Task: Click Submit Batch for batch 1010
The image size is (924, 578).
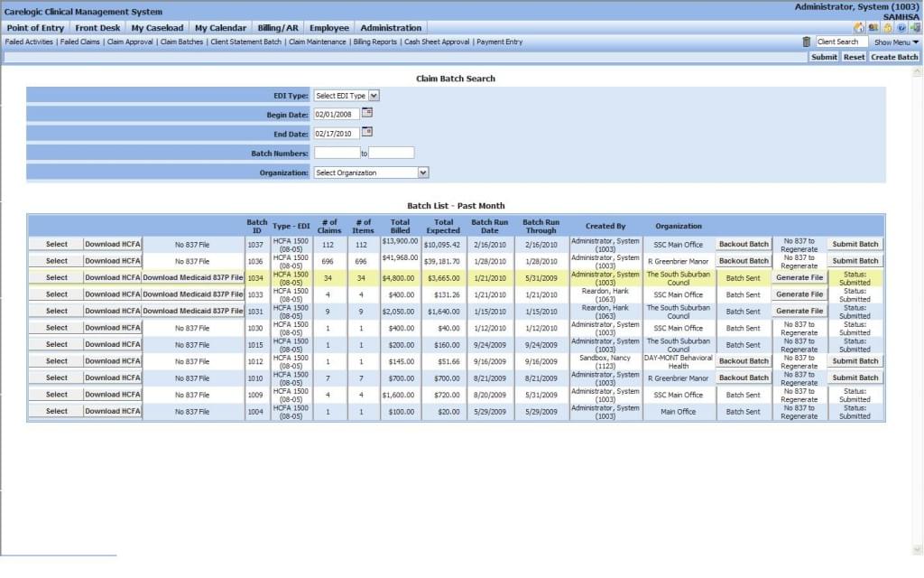Action: tap(855, 378)
